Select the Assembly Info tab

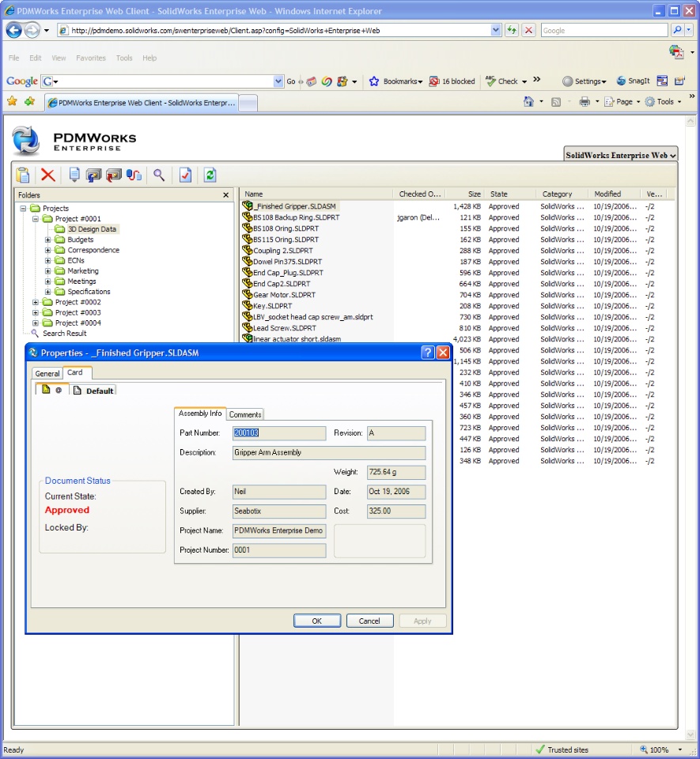(200, 413)
